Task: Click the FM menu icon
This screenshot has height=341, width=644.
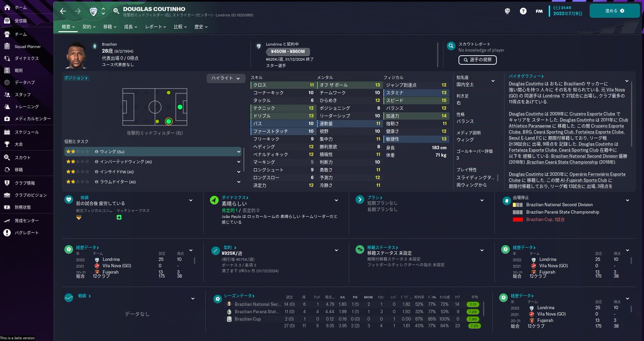Action: [539, 11]
